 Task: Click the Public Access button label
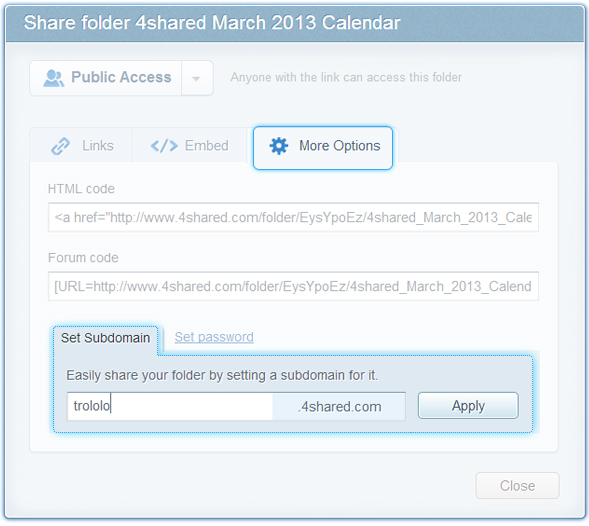pos(121,77)
